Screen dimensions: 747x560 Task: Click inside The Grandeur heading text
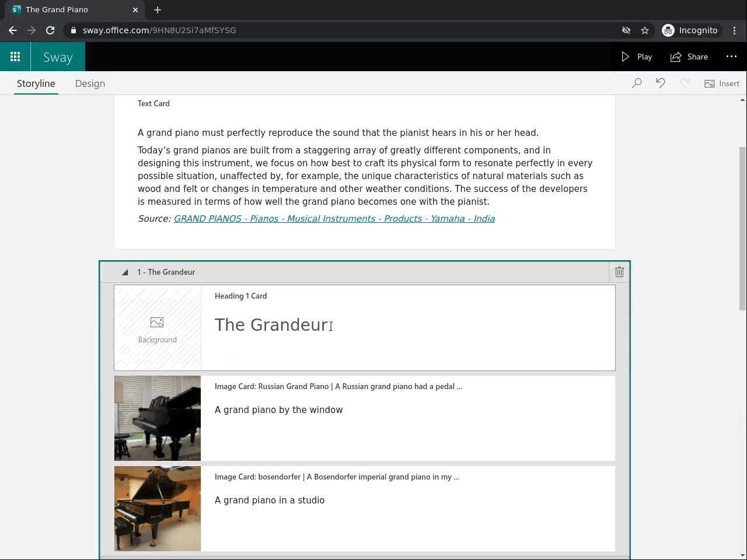pos(271,325)
